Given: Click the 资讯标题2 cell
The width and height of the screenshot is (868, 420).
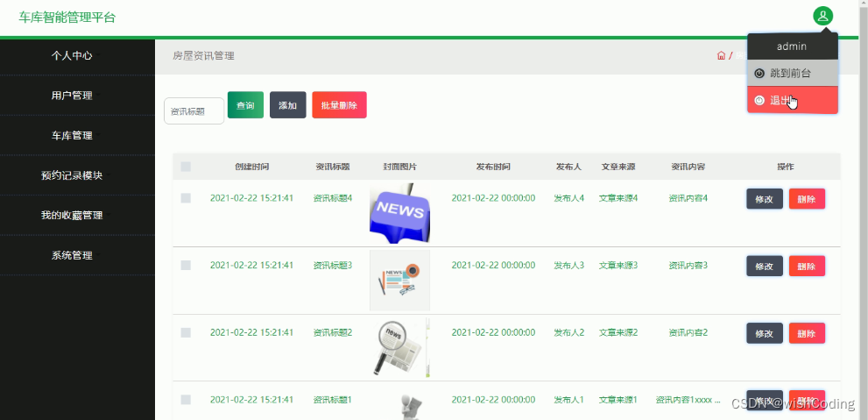Looking at the screenshot, I should pos(333,332).
